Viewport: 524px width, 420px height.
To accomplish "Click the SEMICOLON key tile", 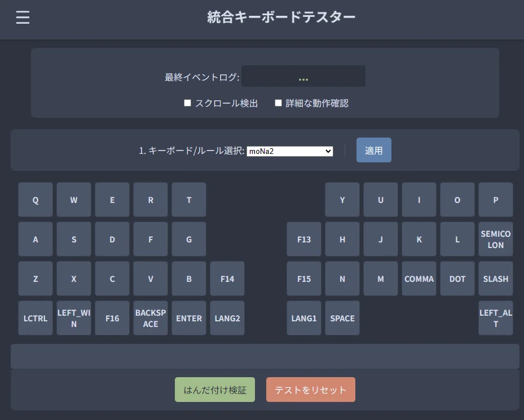I will [496, 239].
